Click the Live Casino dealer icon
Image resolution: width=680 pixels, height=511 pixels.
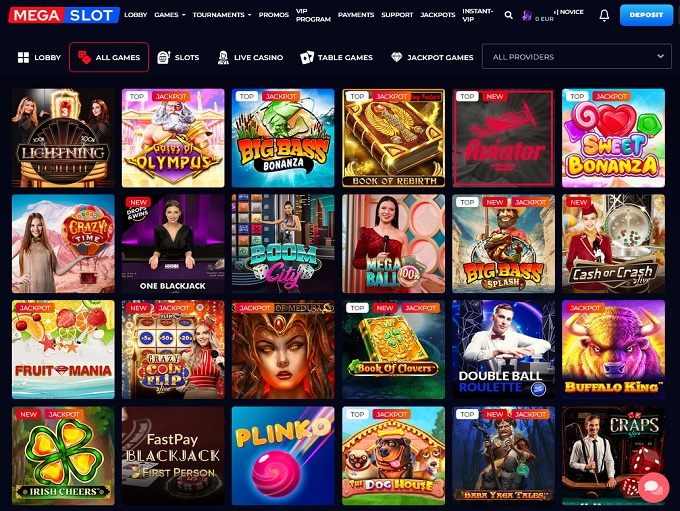[x=223, y=57]
